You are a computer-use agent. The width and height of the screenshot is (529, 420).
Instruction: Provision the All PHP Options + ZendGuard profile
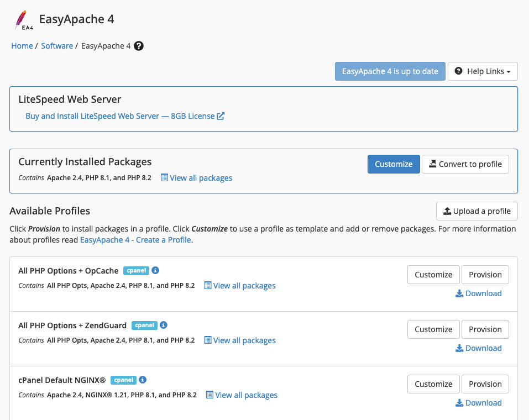tap(485, 329)
